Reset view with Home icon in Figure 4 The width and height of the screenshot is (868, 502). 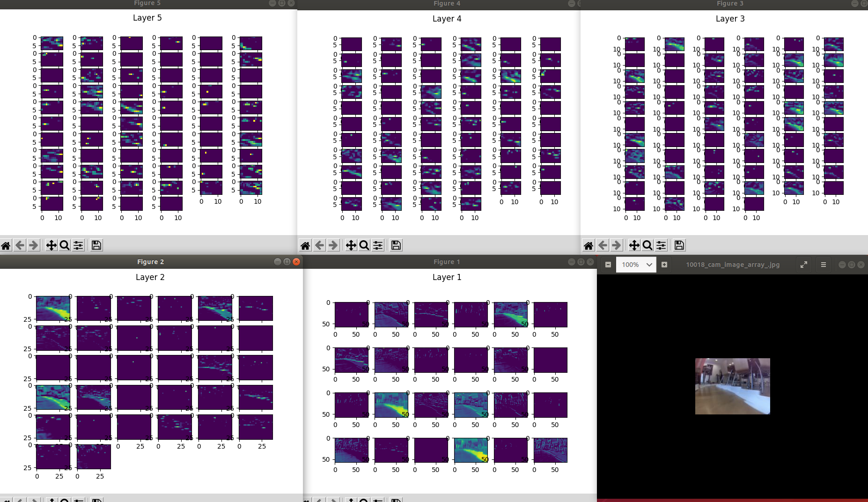coord(305,245)
